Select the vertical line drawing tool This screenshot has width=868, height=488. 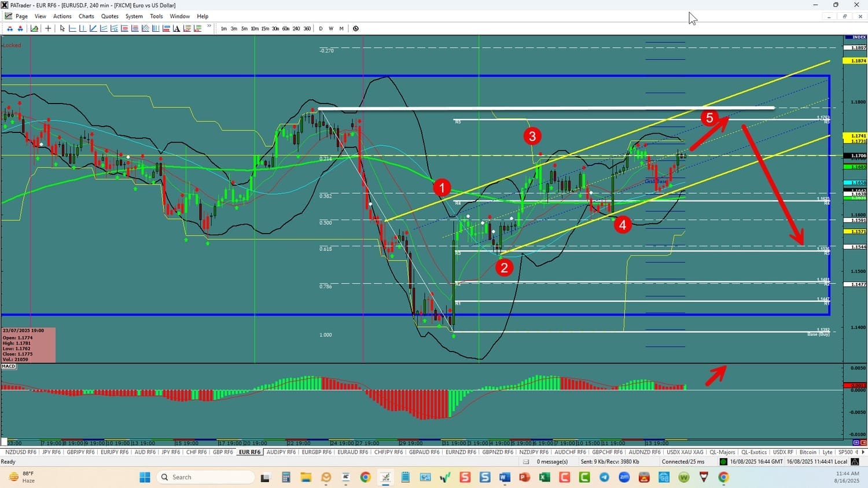point(83,28)
